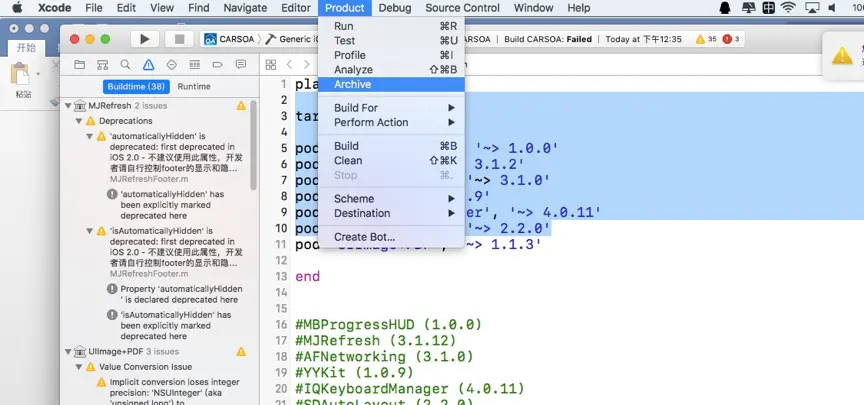Viewport: 864px width, 405px height.
Task: Open the Project navigator folder icon
Action: click(x=79, y=65)
